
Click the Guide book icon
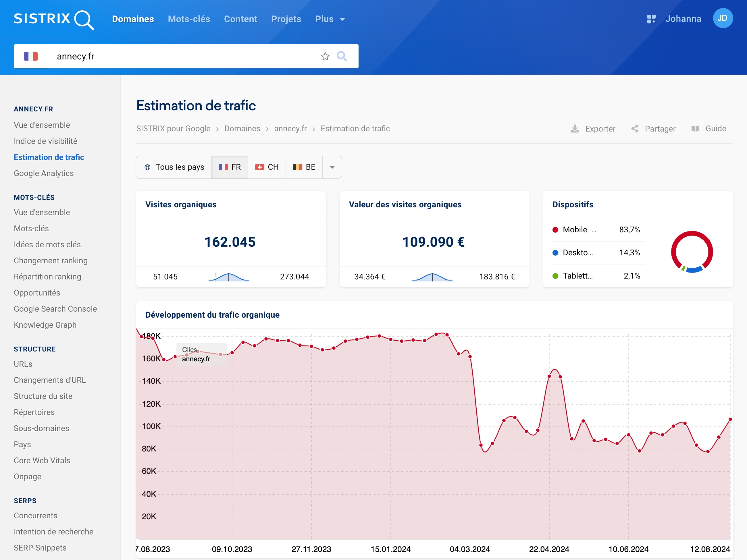coord(695,129)
